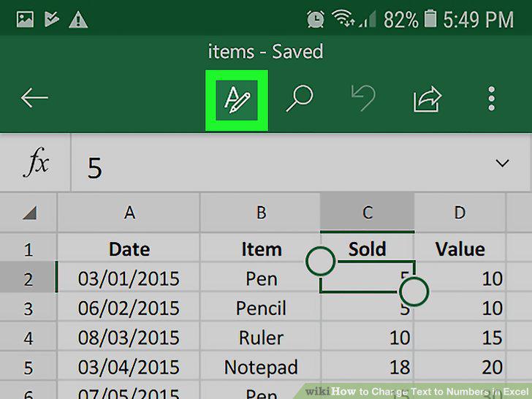The height and width of the screenshot is (399, 532).
Task: Tap the undo arrow icon
Action: pyautogui.click(x=363, y=99)
